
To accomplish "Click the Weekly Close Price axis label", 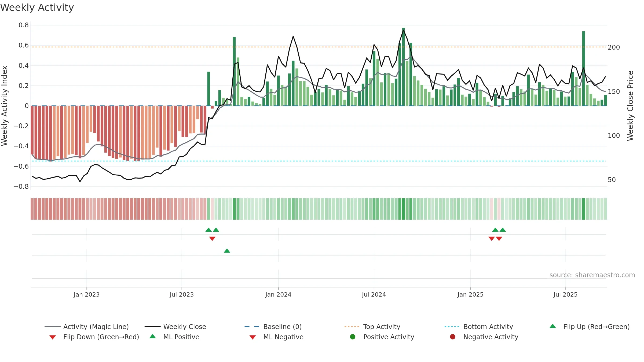I will (x=630, y=106).
